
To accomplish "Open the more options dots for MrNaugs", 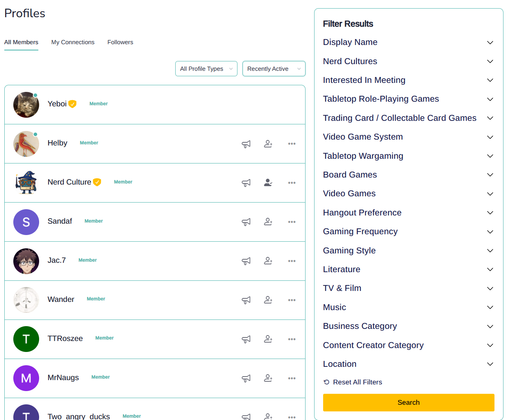I will tap(292, 378).
